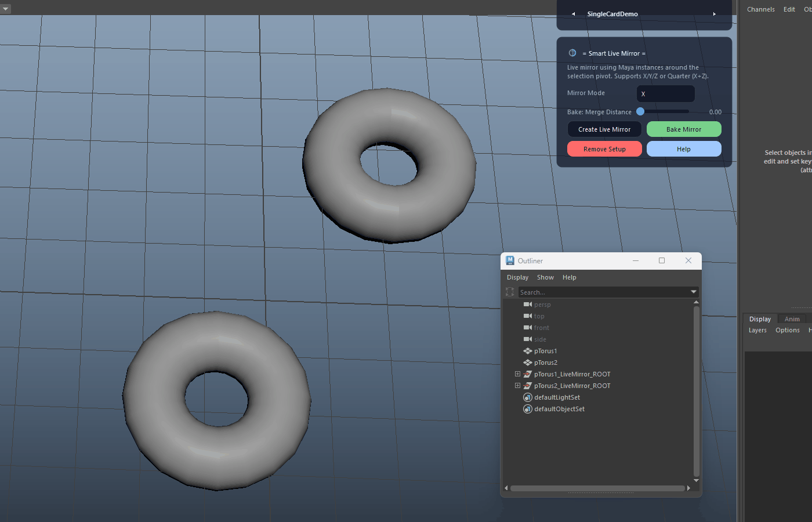Click the Outliner search filter icon
Viewport: 812px width, 522px height.
point(510,292)
